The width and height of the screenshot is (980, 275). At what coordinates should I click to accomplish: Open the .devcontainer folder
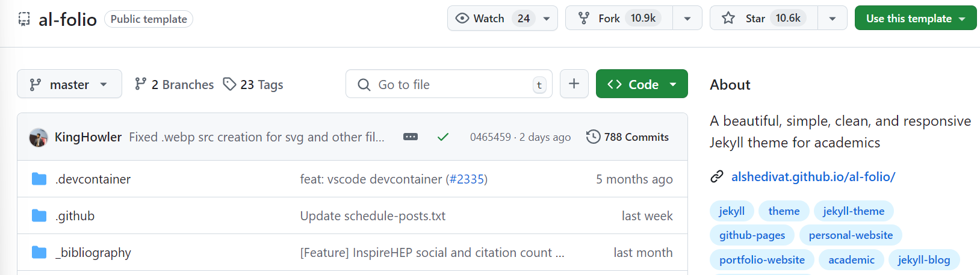(x=93, y=179)
